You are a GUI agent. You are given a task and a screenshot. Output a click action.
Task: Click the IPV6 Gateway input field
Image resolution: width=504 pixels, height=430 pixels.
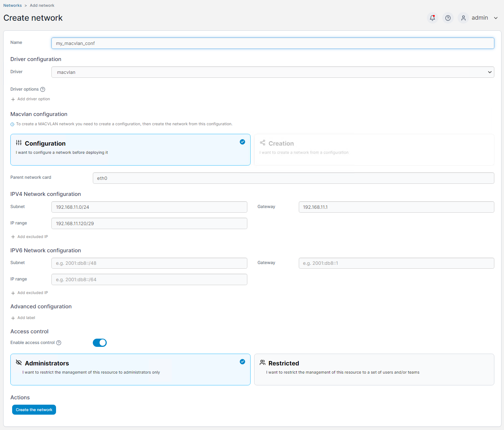396,263
